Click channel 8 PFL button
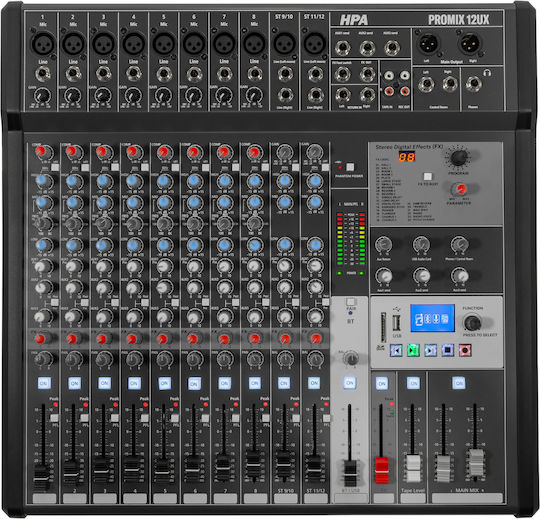This screenshot has height=519, width=540. [265, 418]
